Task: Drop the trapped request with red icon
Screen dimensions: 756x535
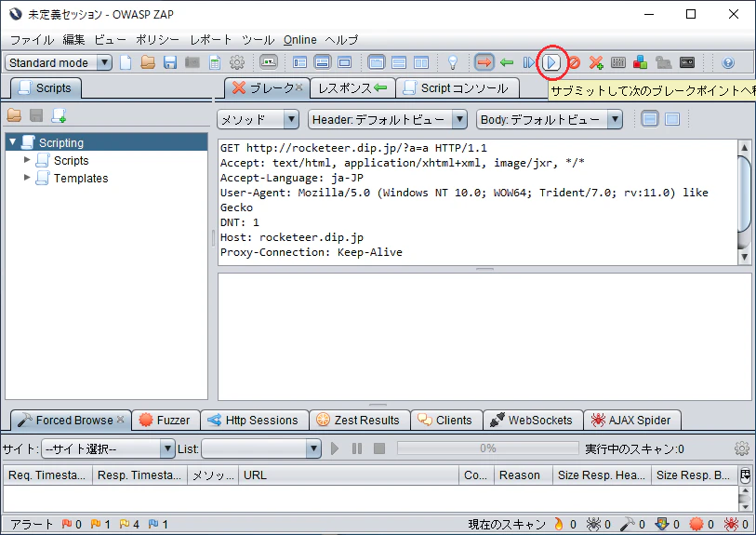Action: [574, 62]
